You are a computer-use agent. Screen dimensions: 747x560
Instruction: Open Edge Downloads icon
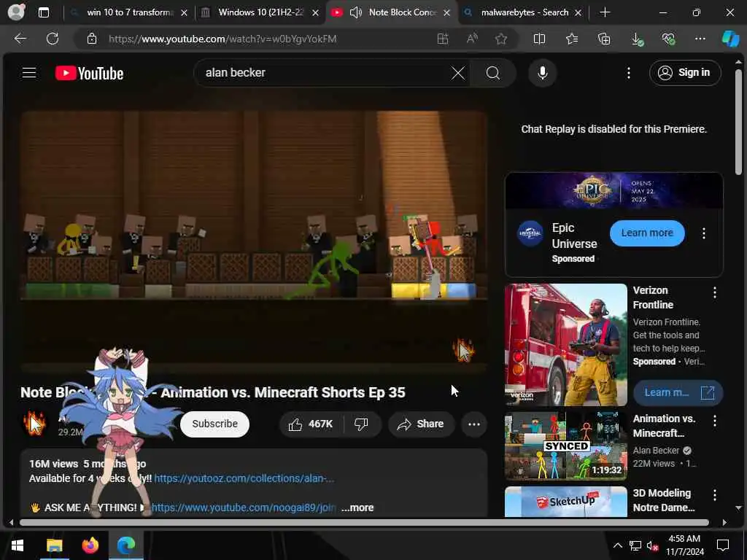coord(636,39)
